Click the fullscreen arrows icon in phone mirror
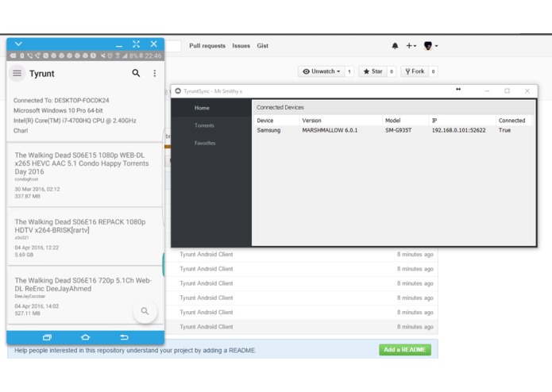Image resolution: width=552 pixels, height=392 pixels. click(x=137, y=44)
